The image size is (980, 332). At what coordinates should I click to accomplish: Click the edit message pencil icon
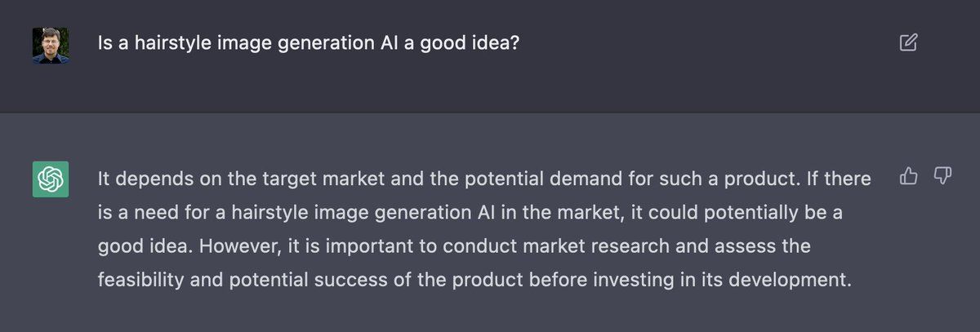point(908,42)
